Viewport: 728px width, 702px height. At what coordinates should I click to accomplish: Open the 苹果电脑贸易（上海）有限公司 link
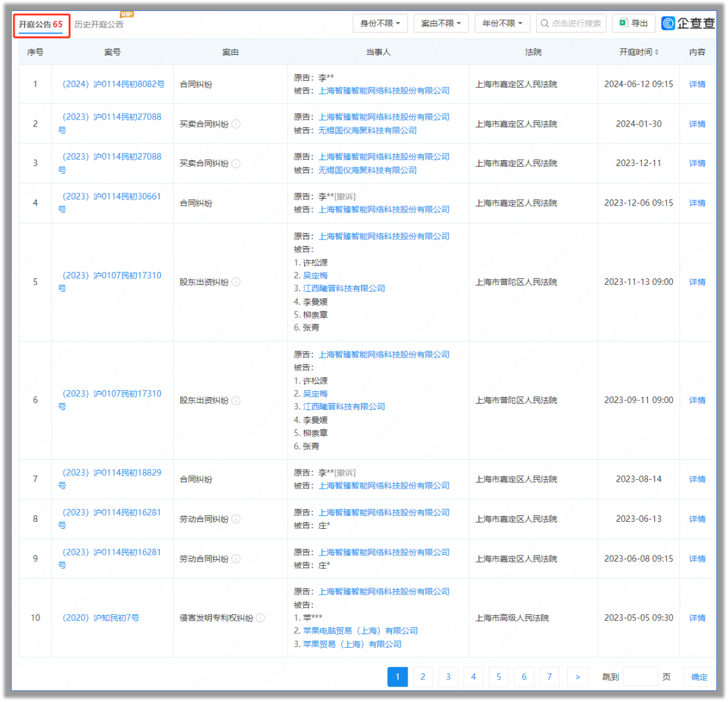[x=360, y=631]
